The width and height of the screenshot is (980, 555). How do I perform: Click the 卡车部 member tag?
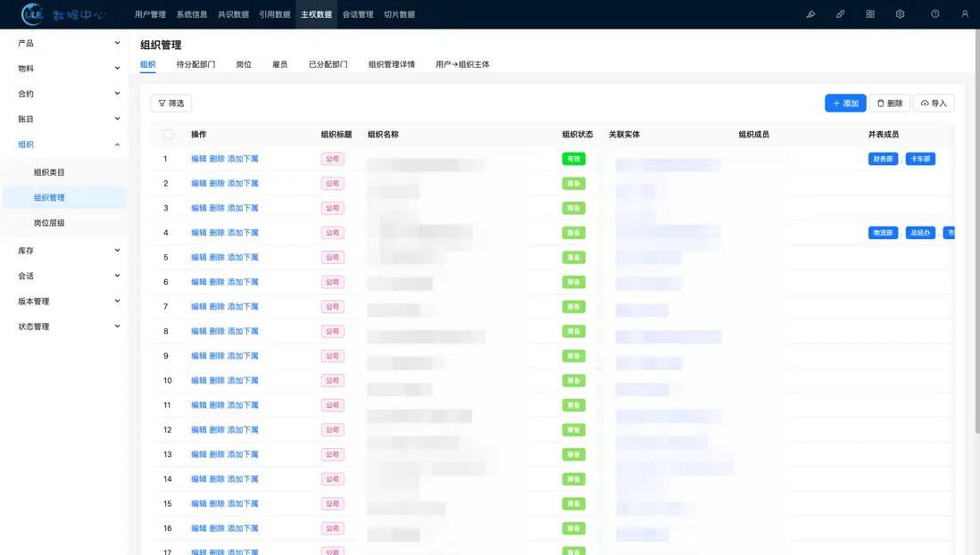[920, 159]
